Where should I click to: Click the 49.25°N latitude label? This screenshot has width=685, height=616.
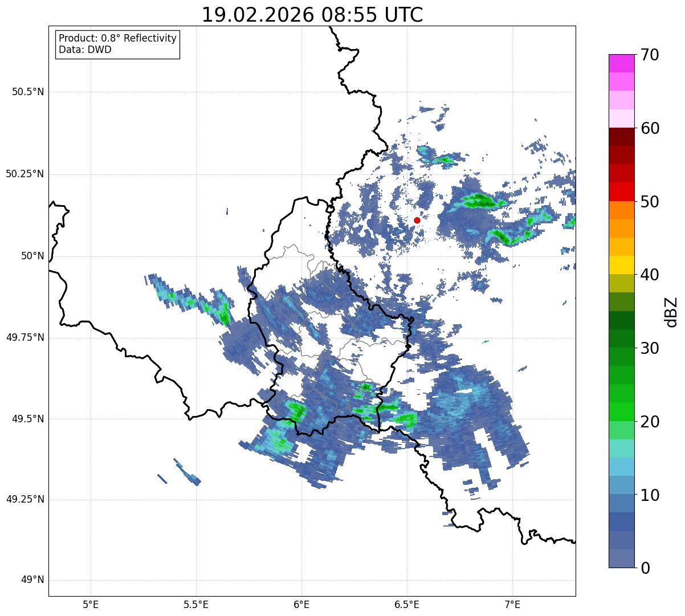[x=25, y=500]
